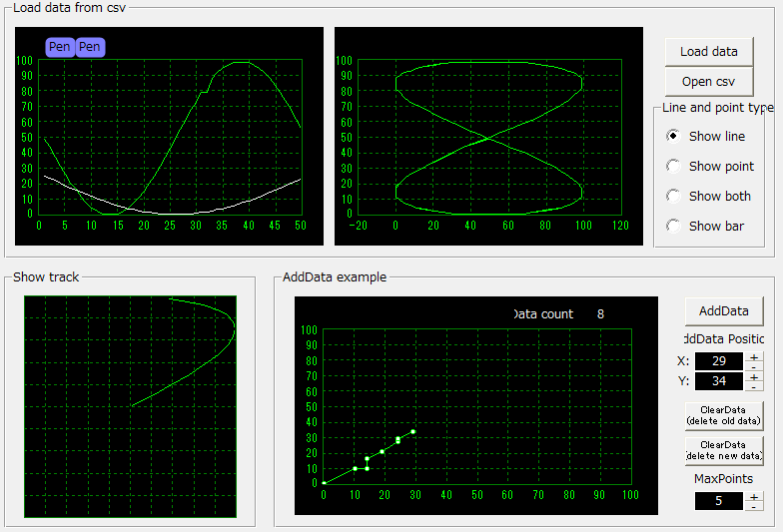
Task: Select the Show line radio button
Action: click(673, 136)
